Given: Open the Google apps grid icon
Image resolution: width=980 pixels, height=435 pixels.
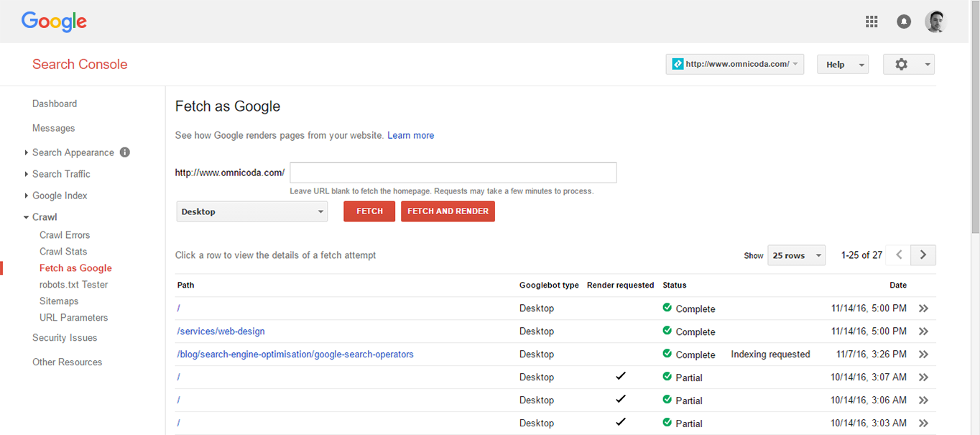Looking at the screenshot, I should click(872, 22).
